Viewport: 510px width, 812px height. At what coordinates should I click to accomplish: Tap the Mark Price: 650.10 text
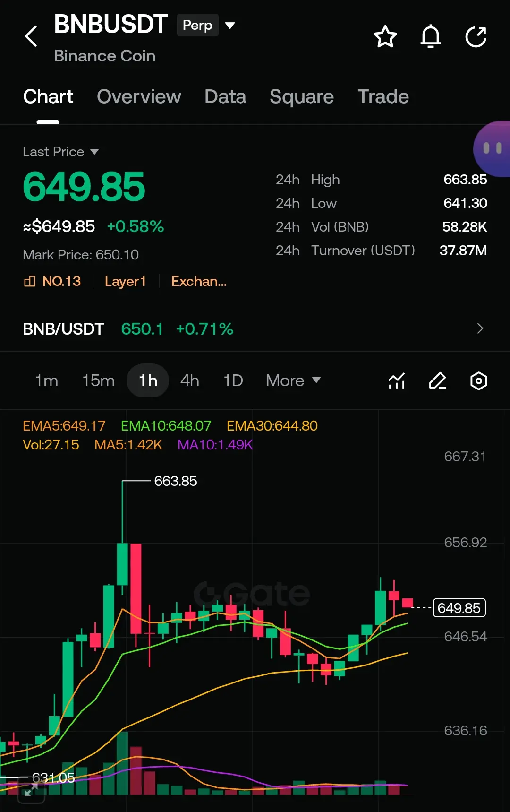tap(81, 255)
